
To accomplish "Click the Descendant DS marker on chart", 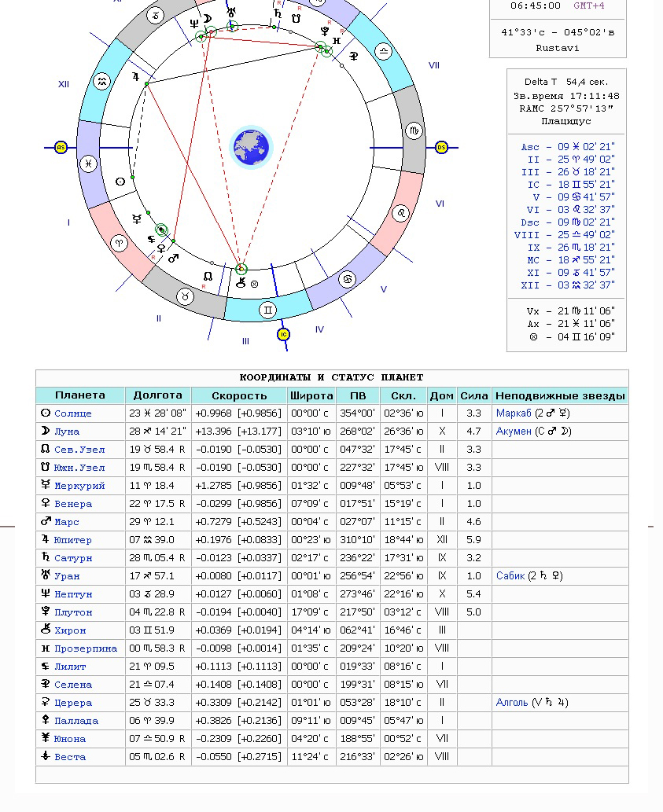I will click(x=441, y=148).
